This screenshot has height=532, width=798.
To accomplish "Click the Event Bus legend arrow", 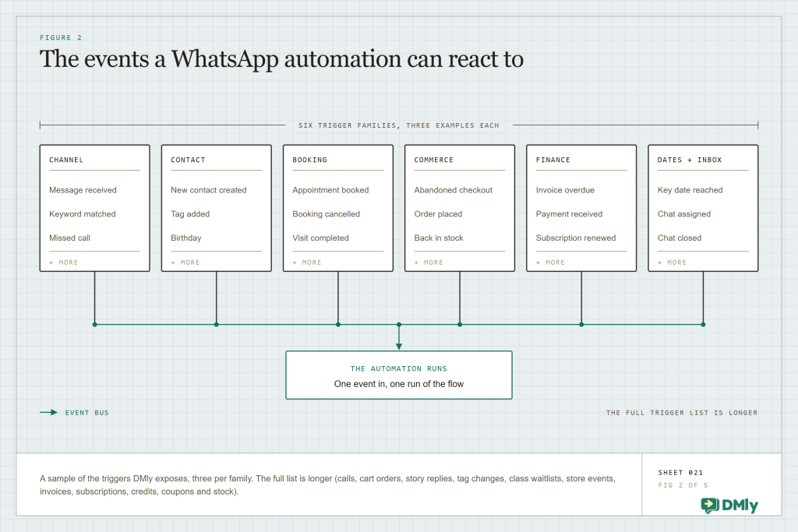I will point(49,413).
